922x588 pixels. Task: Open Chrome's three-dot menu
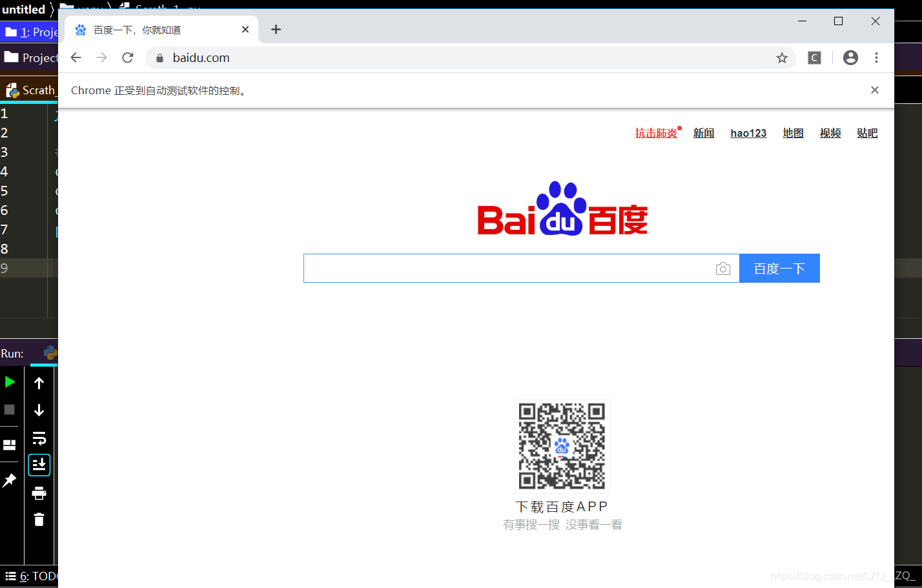(x=876, y=57)
